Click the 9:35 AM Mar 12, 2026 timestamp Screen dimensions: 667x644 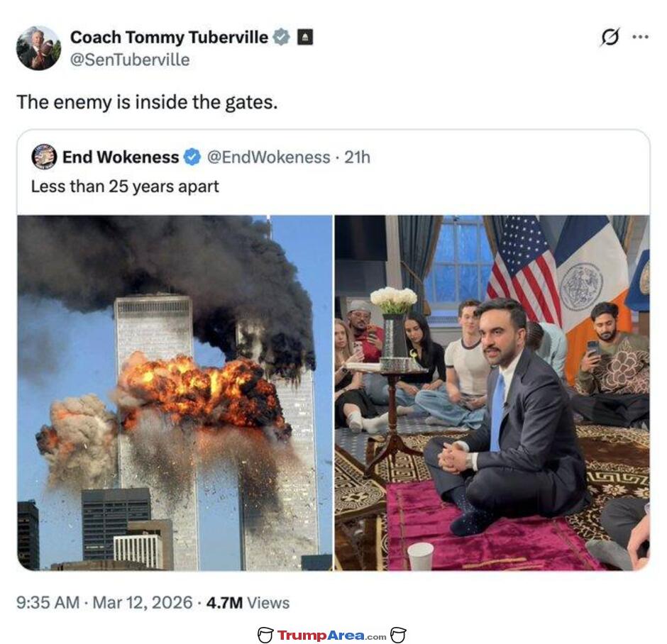click(x=104, y=603)
